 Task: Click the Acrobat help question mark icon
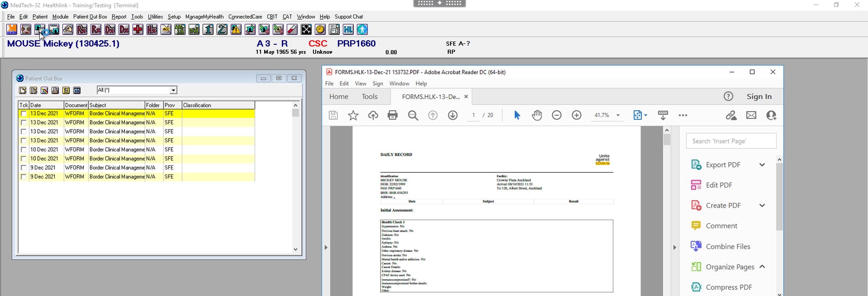(728, 97)
